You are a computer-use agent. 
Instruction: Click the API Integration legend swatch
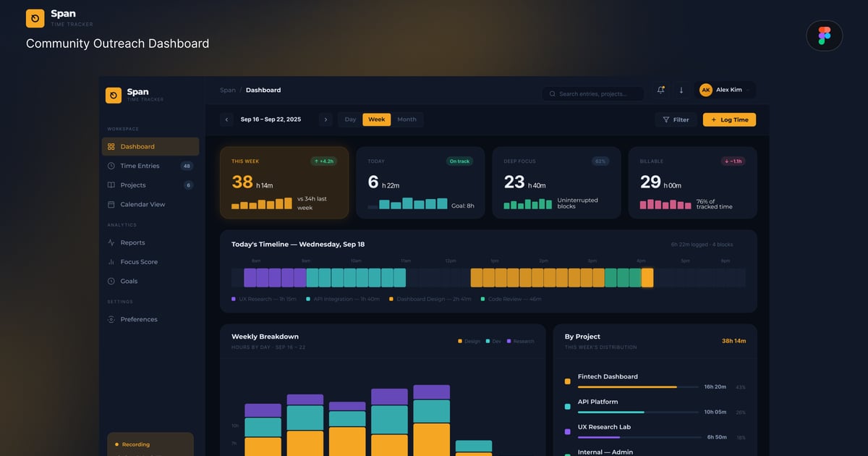(309, 299)
